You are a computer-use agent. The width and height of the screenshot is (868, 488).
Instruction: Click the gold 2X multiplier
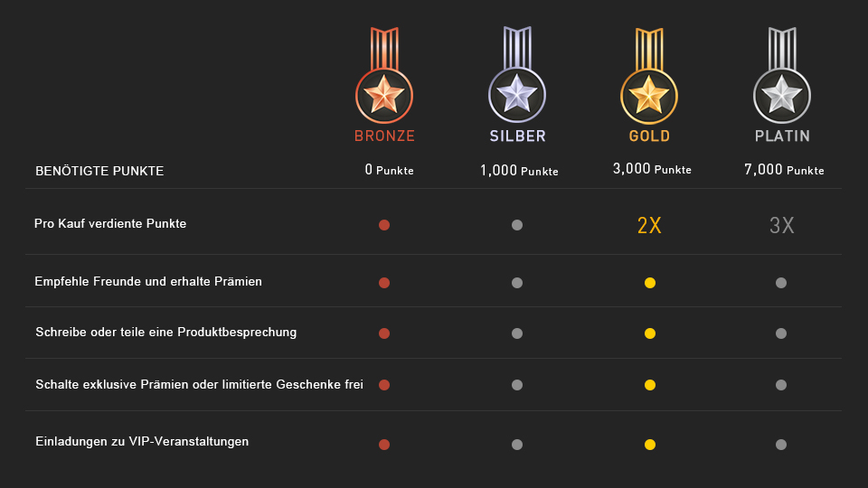pos(649,225)
